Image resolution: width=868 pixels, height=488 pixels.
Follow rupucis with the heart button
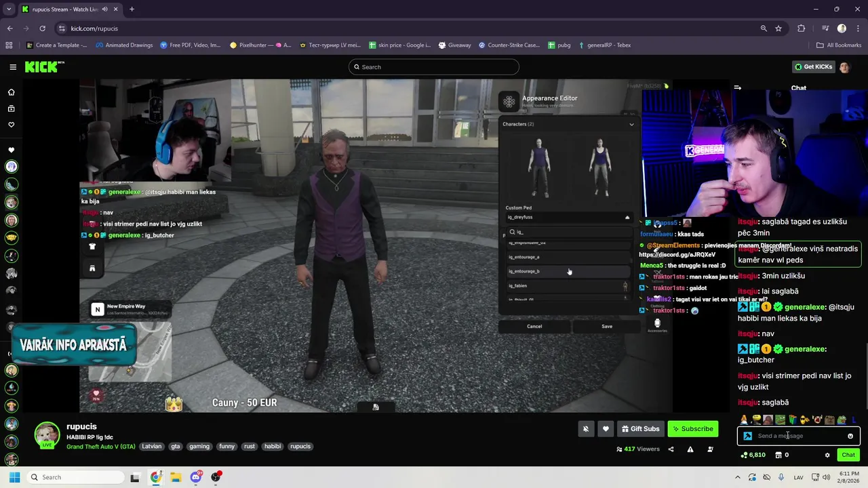[606, 428]
